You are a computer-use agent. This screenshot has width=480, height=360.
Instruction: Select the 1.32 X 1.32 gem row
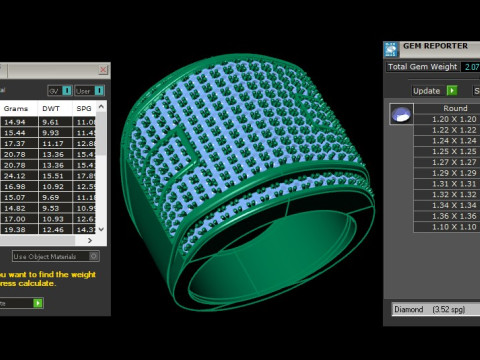pyautogui.click(x=447, y=194)
